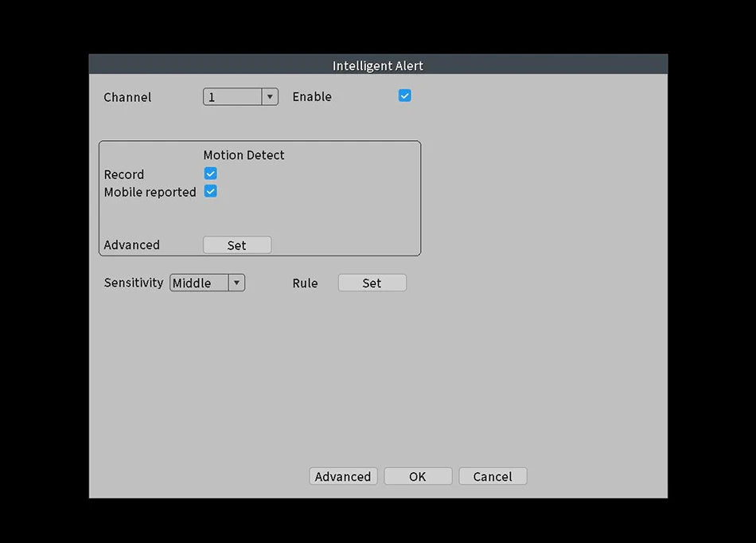Toggle the Enable checkbox

coord(404,96)
